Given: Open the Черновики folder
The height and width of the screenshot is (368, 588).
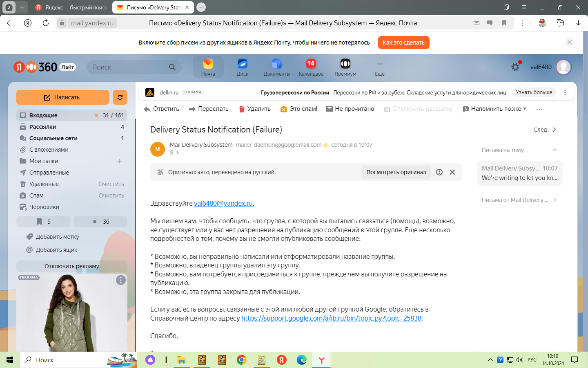Looking at the screenshot, I should pyautogui.click(x=72, y=207).
